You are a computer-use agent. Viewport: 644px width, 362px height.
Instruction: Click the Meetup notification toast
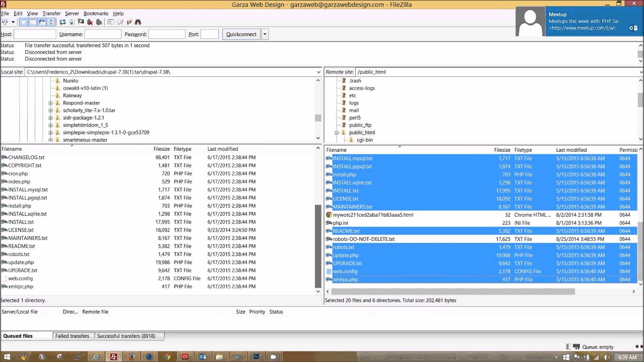[x=579, y=22]
